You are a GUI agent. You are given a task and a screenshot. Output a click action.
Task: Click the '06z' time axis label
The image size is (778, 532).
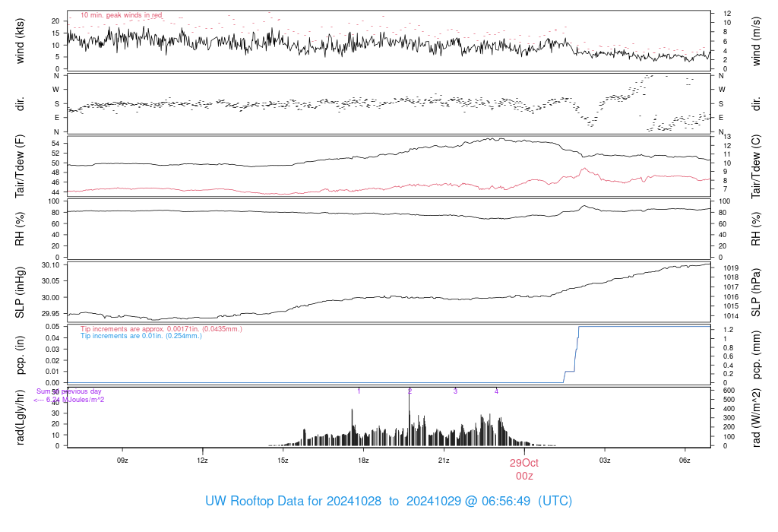[685, 461]
